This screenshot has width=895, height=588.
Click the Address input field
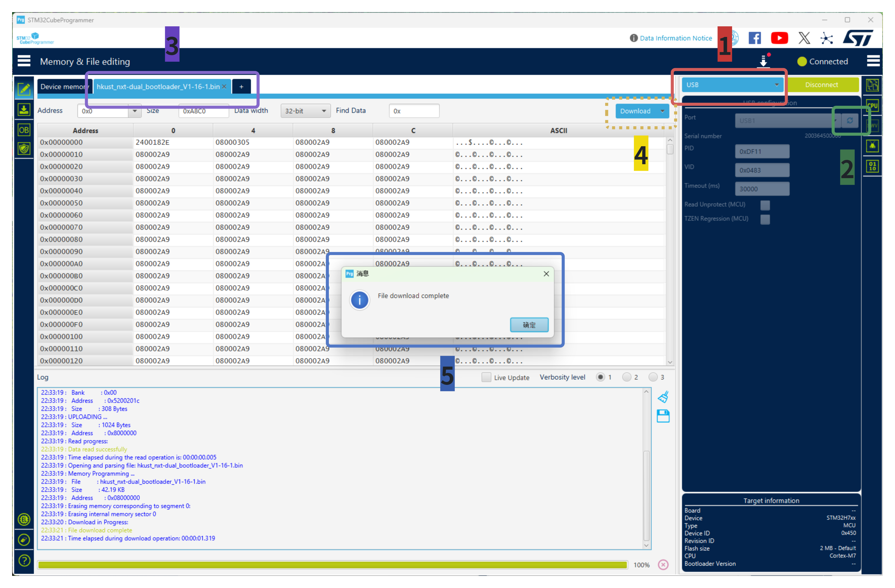(103, 111)
